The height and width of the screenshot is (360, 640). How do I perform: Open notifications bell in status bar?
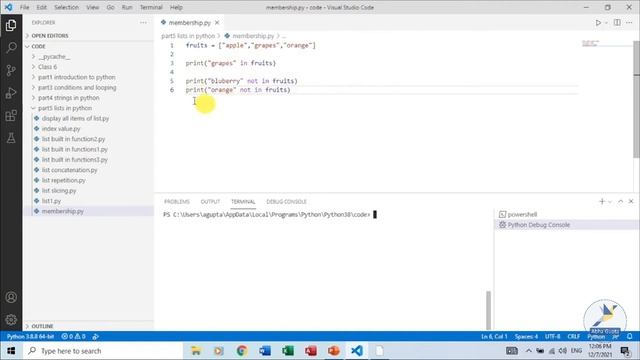coord(629,337)
